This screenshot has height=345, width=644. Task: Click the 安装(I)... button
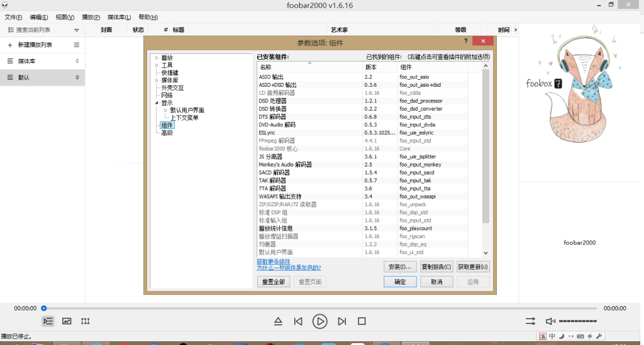click(x=400, y=266)
